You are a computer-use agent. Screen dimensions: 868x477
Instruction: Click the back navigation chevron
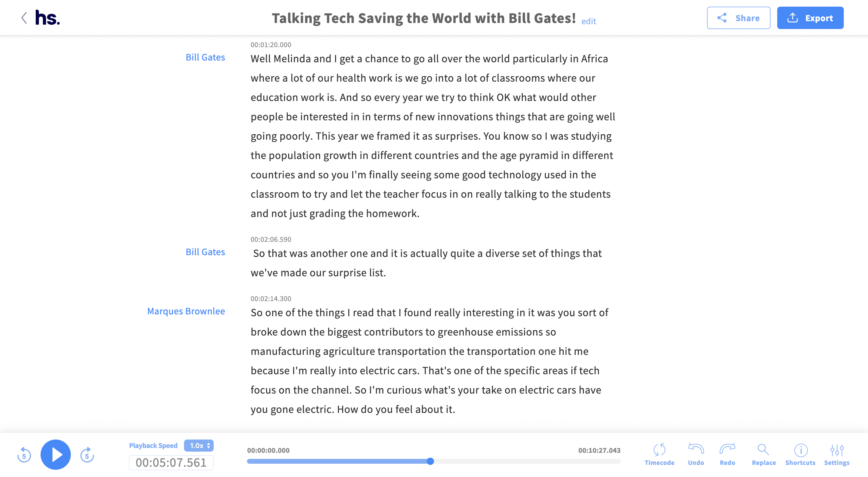pos(24,17)
